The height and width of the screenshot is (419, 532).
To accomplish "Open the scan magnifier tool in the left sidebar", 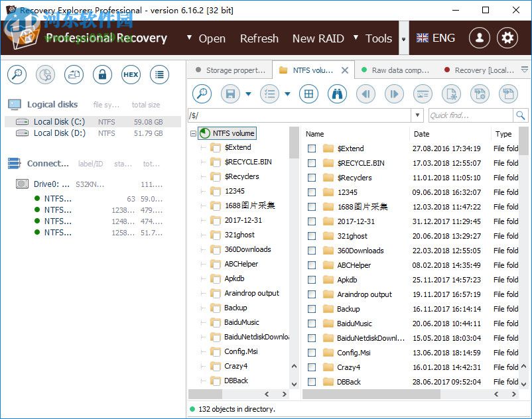I will (17, 75).
